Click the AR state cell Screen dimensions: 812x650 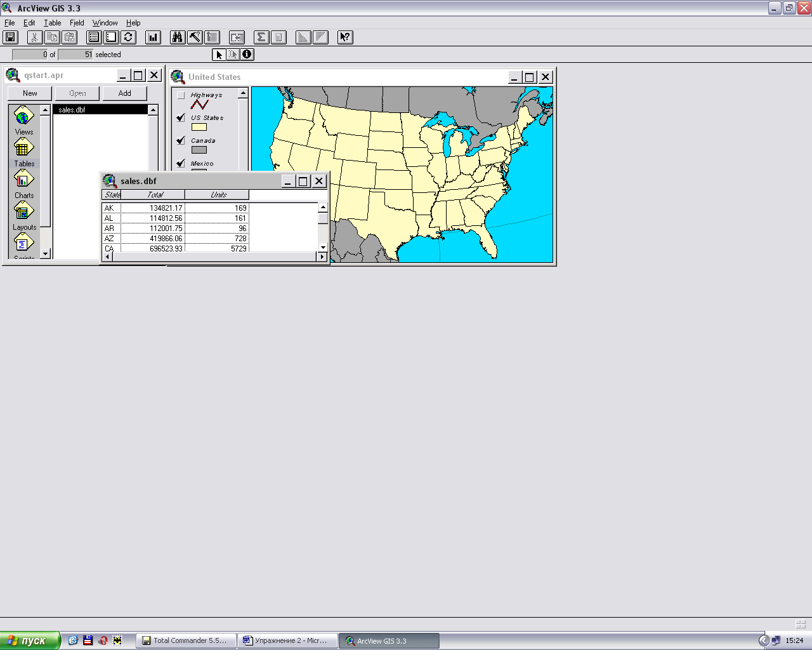tap(111, 229)
